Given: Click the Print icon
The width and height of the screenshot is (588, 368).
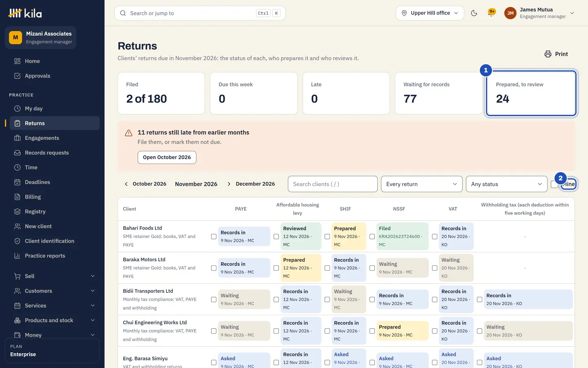Looking at the screenshot, I should 548,54.
